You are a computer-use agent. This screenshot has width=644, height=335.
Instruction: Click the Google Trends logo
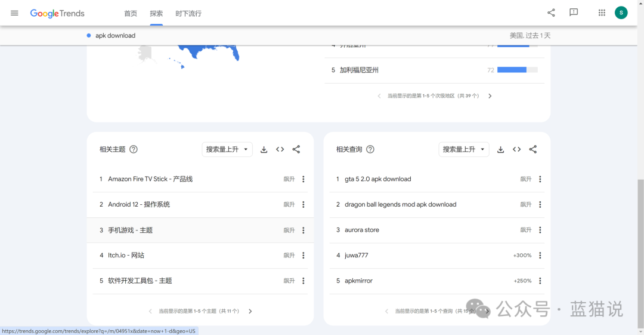pyautogui.click(x=57, y=14)
